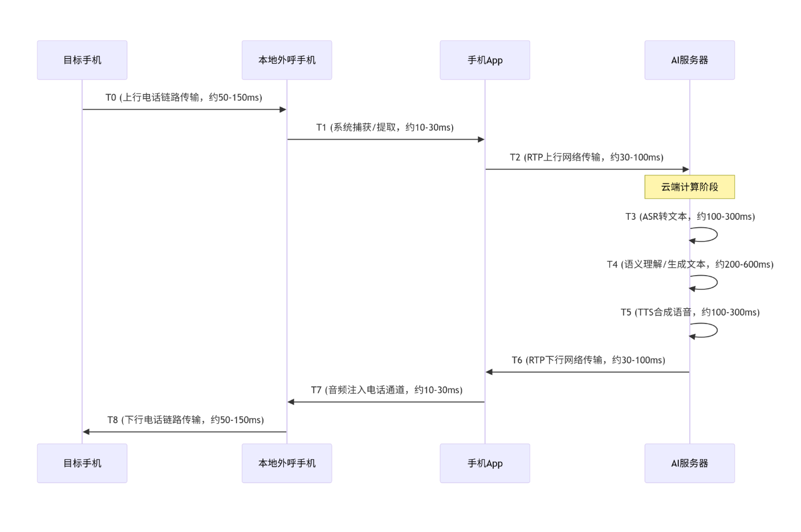Click the T4 语义理解/生成文本 label

[x=690, y=264]
